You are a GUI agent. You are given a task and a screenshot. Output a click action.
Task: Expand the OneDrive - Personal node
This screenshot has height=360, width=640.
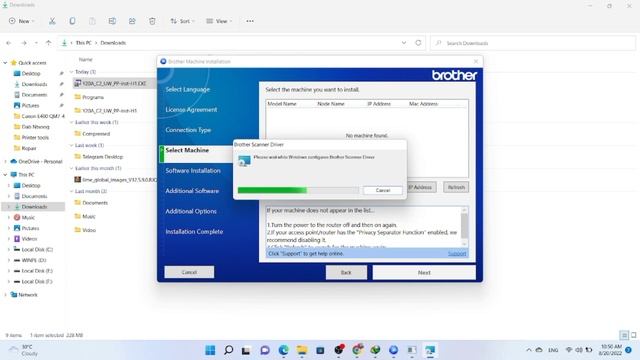point(5,162)
